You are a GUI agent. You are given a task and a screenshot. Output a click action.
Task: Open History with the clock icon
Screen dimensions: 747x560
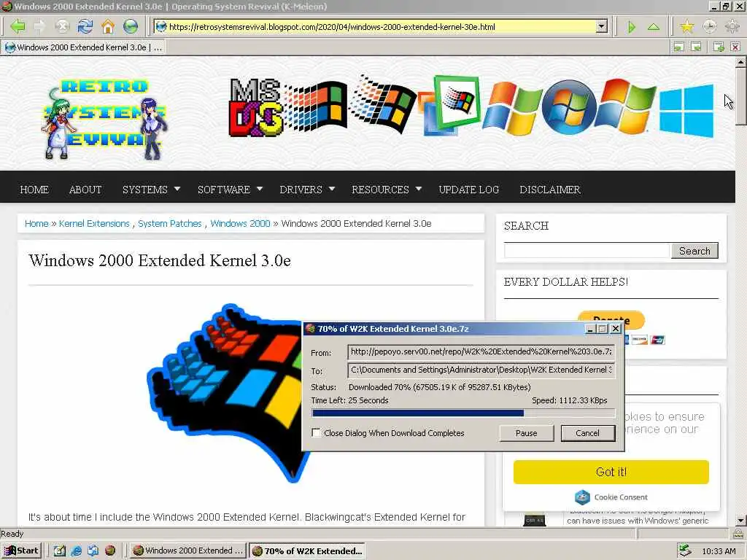709,26
